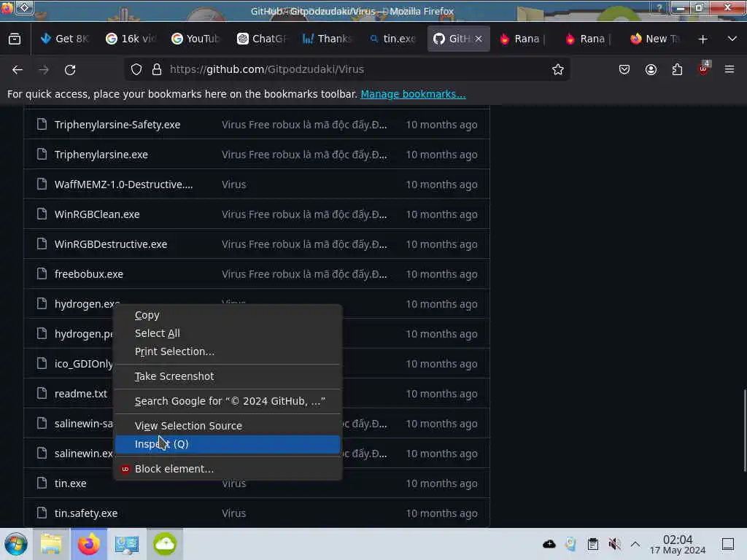Click the show desktop button
This screenshot has height=560, width=747.
[x=728, y=544]
